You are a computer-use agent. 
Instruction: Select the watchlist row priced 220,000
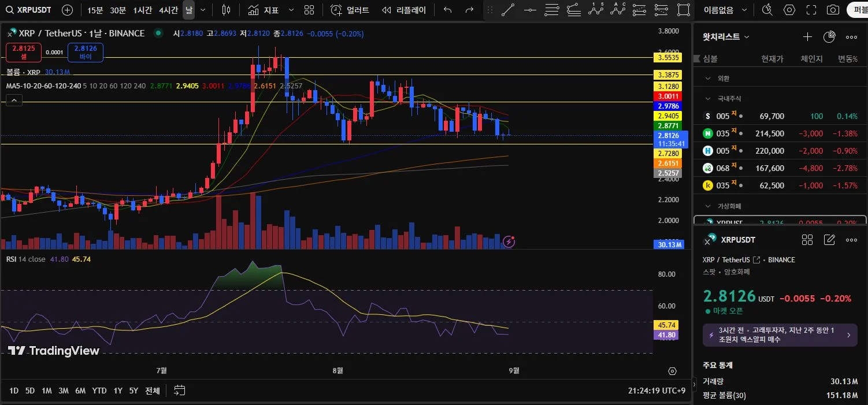pyautogui.click(x=780, y=151)
